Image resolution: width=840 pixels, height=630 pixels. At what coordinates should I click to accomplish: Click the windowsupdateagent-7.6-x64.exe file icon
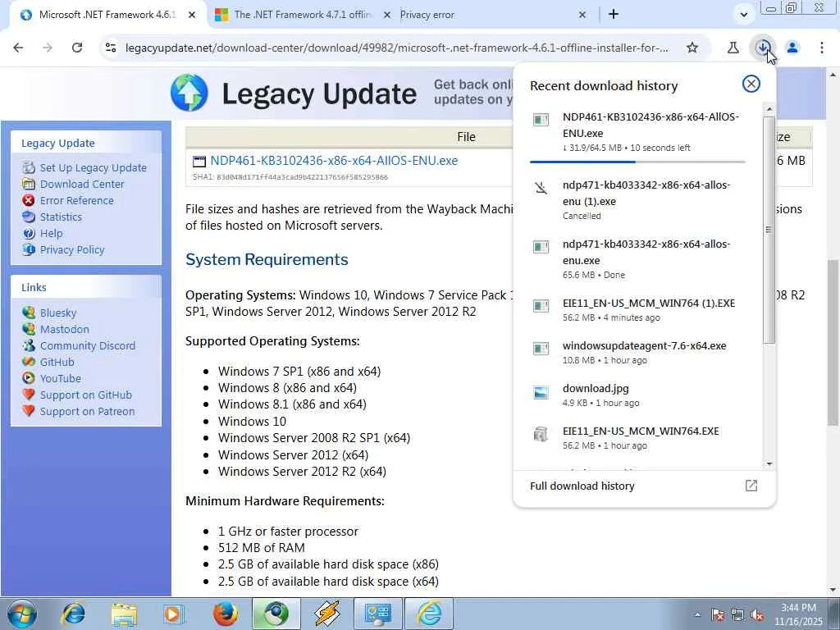coord(541,349)
